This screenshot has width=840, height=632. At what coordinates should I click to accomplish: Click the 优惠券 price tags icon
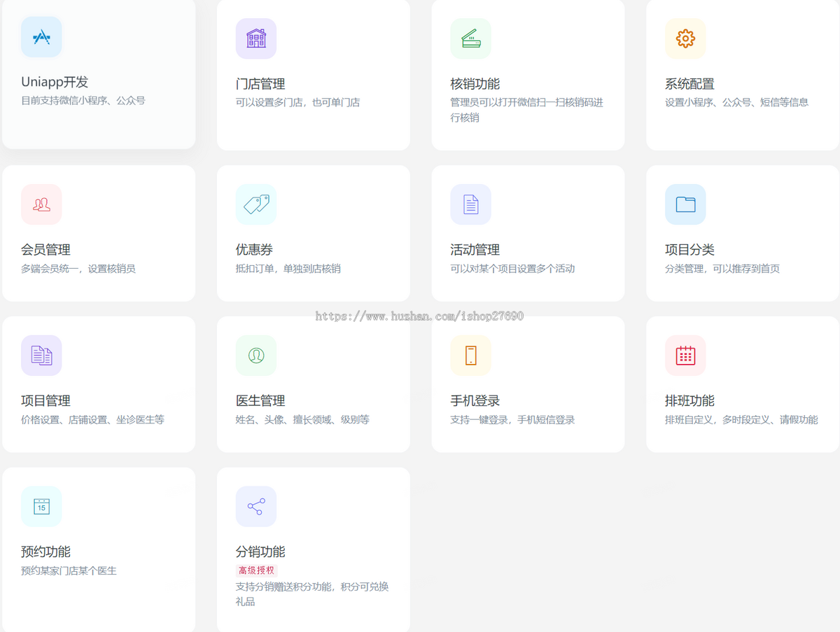256,204
